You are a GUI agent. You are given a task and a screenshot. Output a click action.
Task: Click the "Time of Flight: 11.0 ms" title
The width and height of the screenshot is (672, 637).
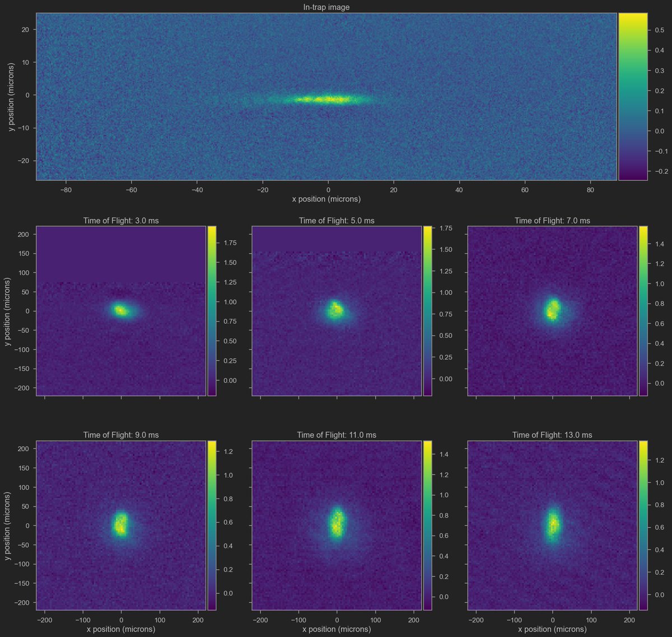pos(337,435)
